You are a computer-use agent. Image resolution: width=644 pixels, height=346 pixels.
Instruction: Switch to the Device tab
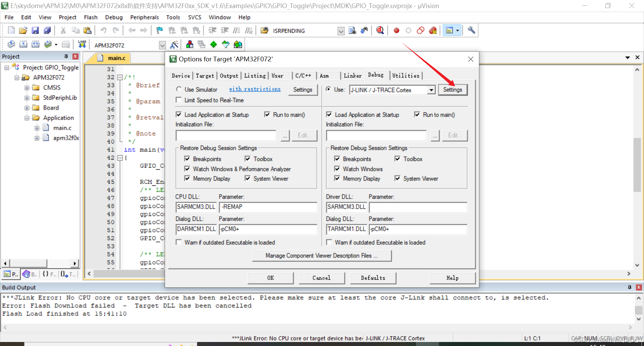pyautogui.click(x=181, y=76)
